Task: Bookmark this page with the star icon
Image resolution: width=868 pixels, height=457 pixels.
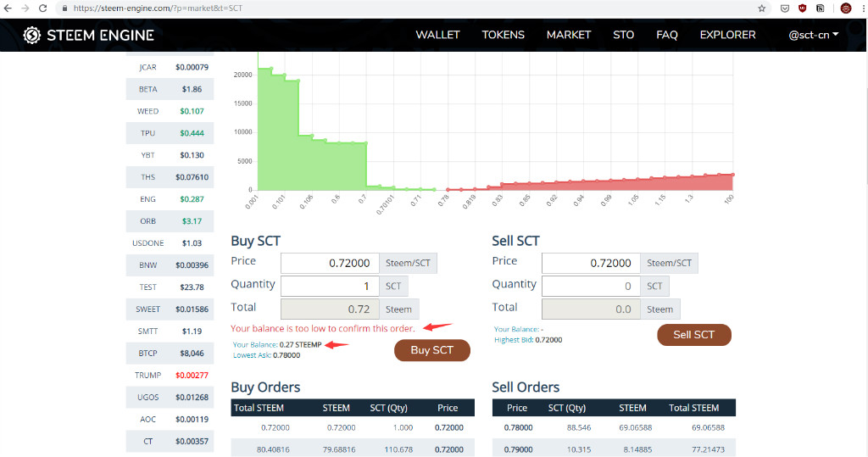Action: click(762, 8)
